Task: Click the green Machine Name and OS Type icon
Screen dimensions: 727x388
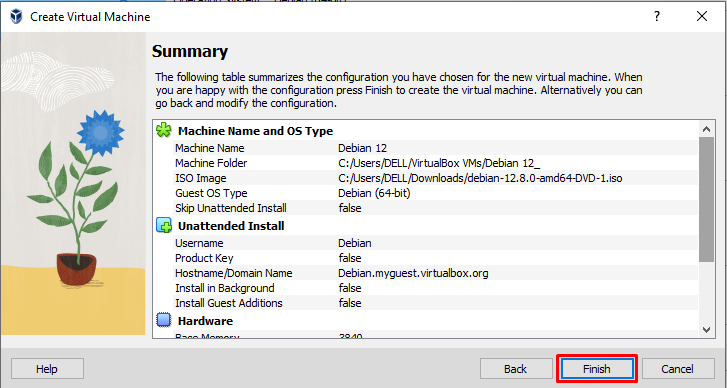Action: pyautogui.click(x=164, y=130)
